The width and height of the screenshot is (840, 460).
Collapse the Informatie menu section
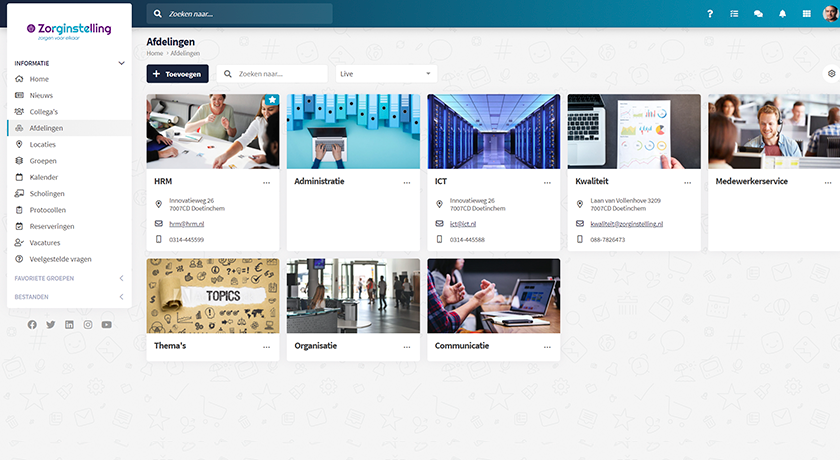tap(121, 63)
